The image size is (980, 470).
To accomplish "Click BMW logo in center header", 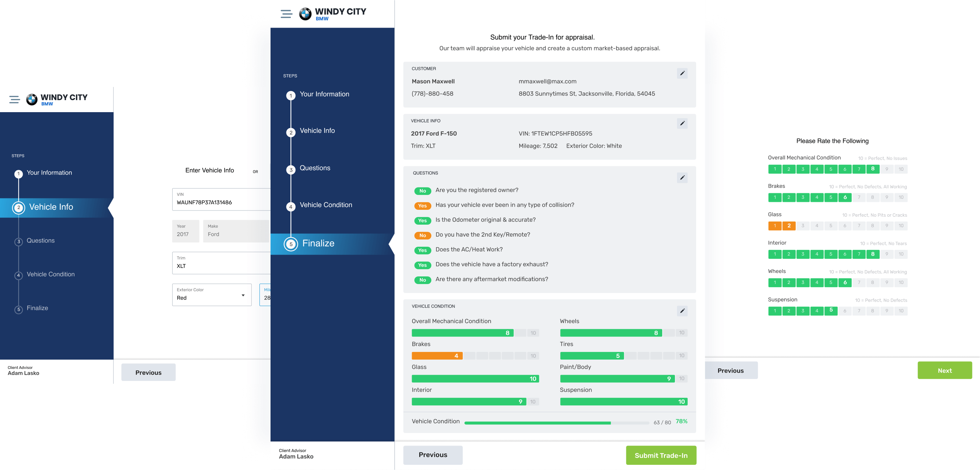I will pyautogui.click(x=305, y=14).
